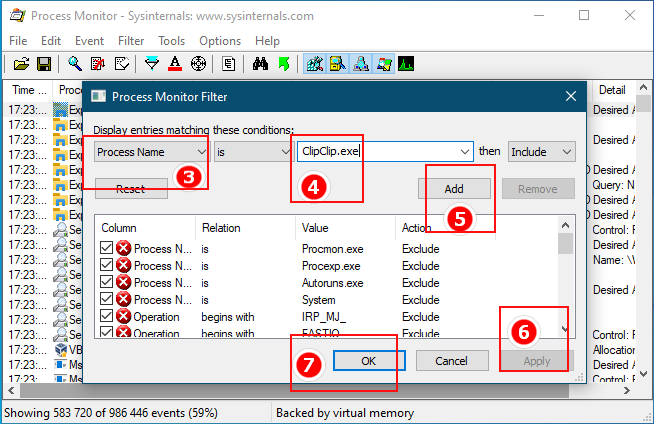This screenshot has height=424, width=654.
Task: Click the main window horizontal scrollbar
Action: 294,391
